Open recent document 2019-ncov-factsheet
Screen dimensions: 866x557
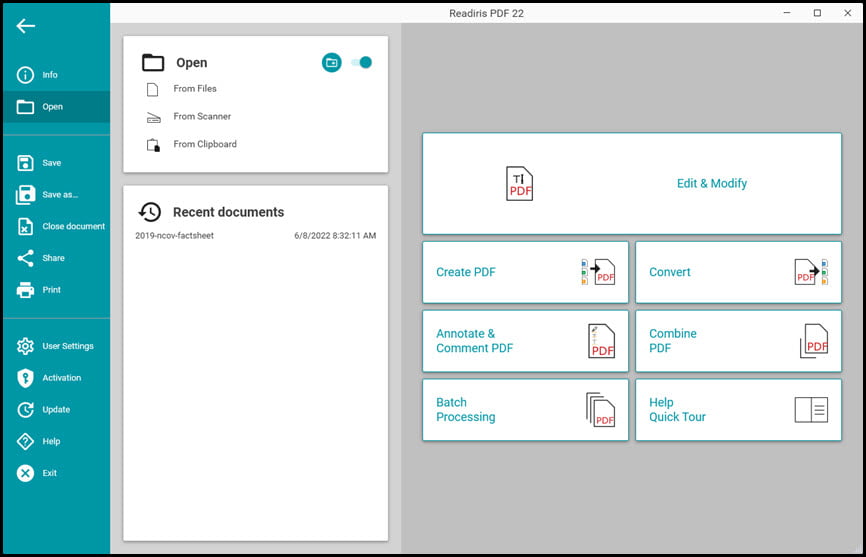click(x=175, y=235)
